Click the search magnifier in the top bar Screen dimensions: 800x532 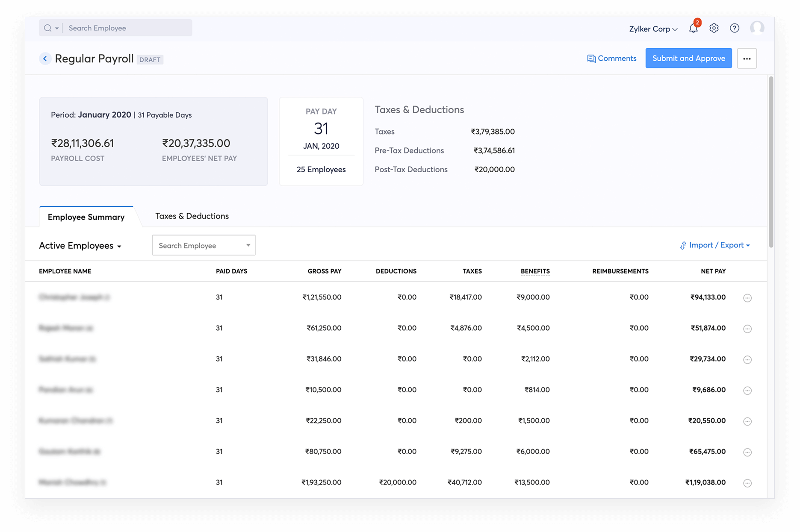point(47,28)
